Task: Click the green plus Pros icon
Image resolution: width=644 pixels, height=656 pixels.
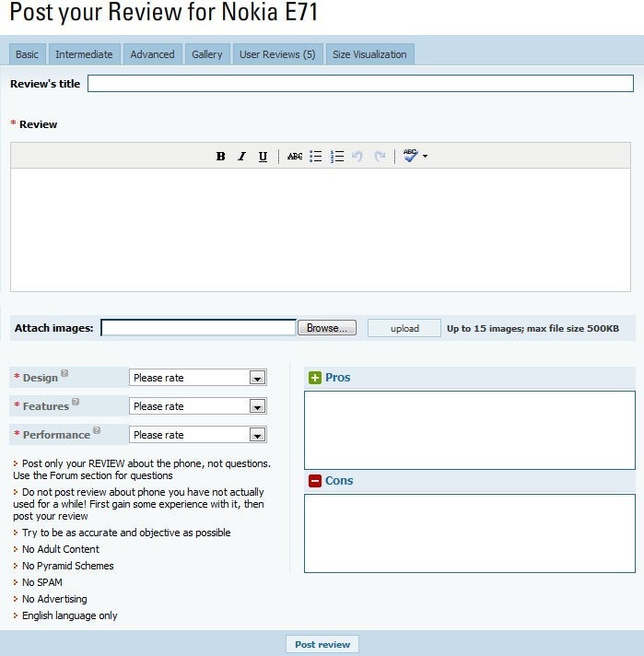Action: [315, 378]
